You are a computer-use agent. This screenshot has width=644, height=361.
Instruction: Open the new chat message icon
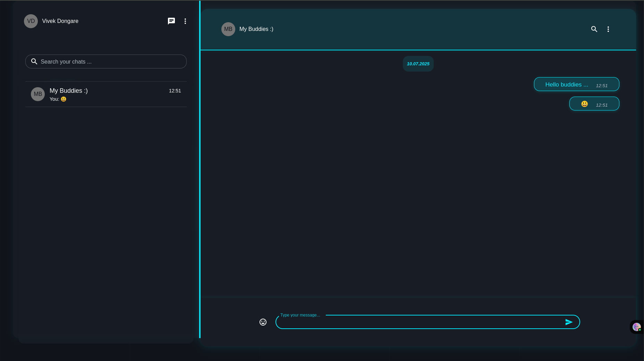[171, 21]
